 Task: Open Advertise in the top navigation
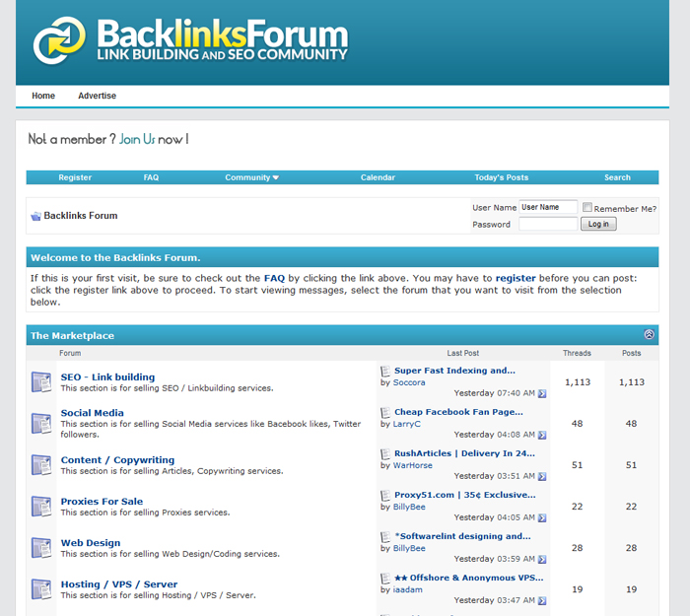[98, 96]
